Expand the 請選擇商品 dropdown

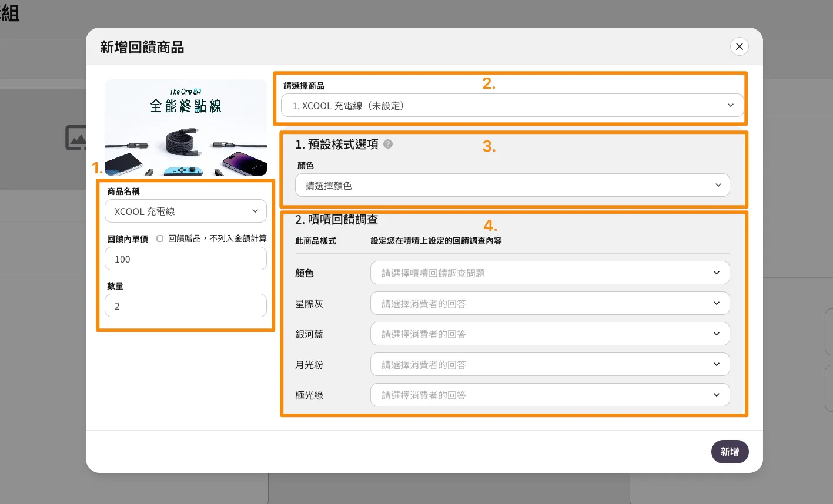pyautogui.click(x=511, y=106)
